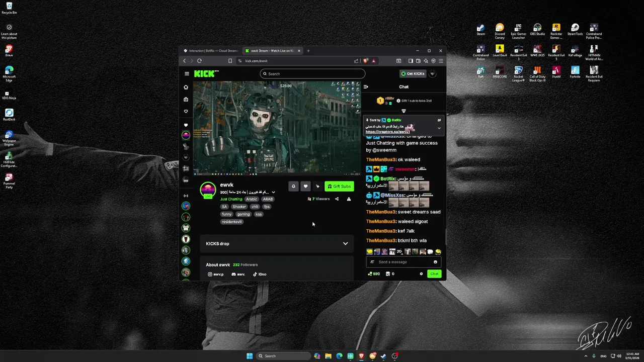Open the emoji picker in chat
Viewport: 644px width, 362px height.
click(x=435, y=262)
